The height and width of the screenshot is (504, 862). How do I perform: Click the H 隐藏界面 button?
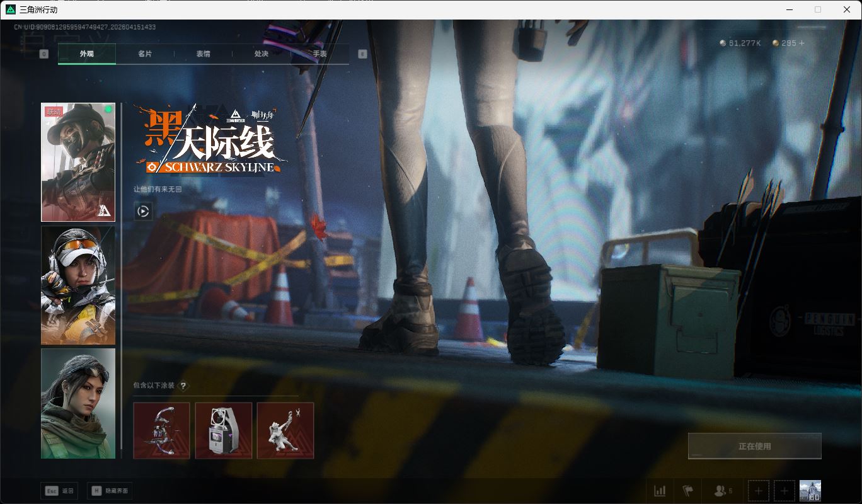110,491
